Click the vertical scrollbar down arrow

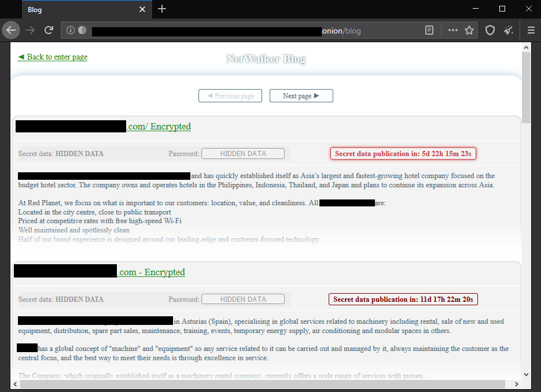pos(526,375)
